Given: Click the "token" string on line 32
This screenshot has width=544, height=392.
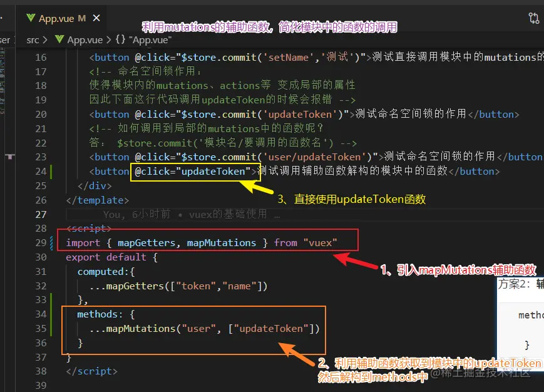Looking at the screenshot, I should pyautogui.click(x=196, y=286).
